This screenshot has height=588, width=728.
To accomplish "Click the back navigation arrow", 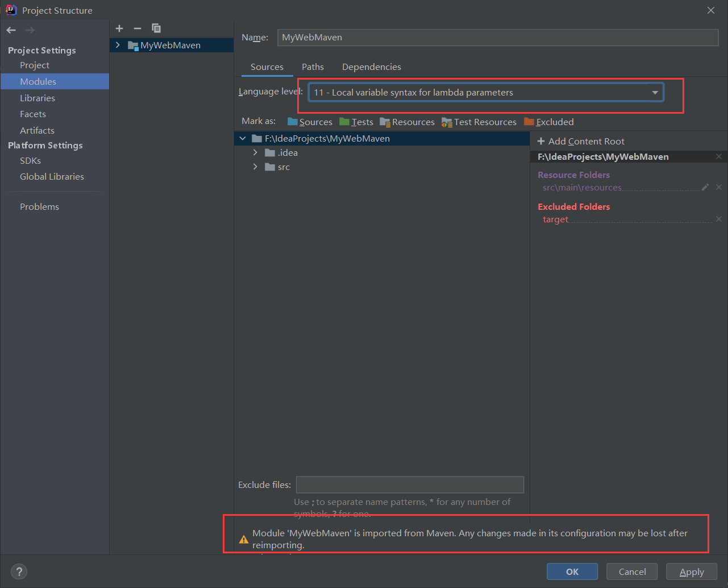I will click(11, 30).
